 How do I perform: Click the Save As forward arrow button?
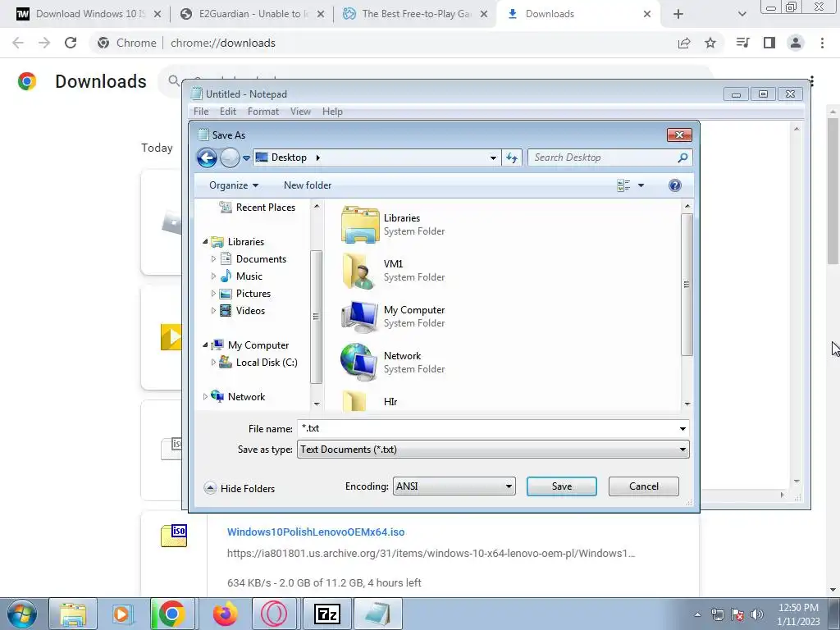[230, 157]
